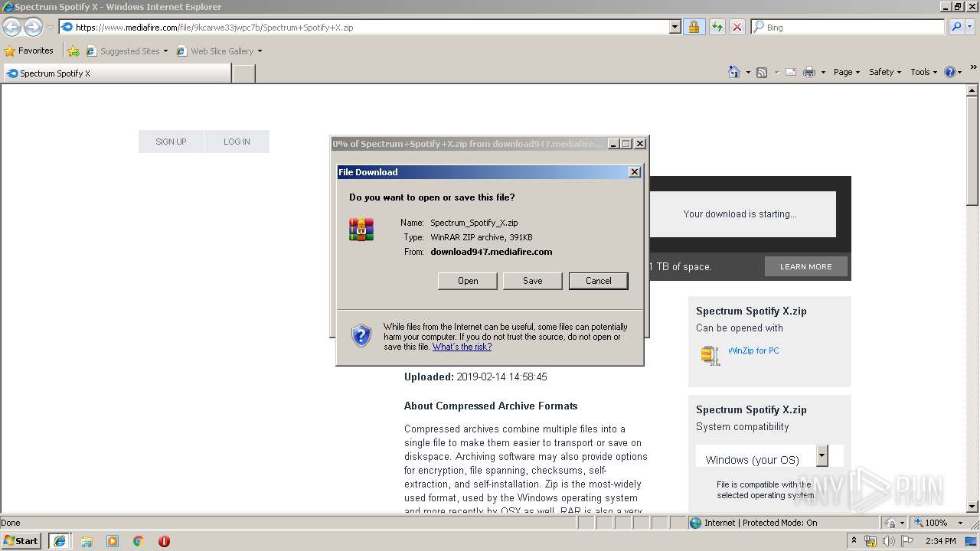Click Add to Favorites Bar icon

(x=73, y=51)
